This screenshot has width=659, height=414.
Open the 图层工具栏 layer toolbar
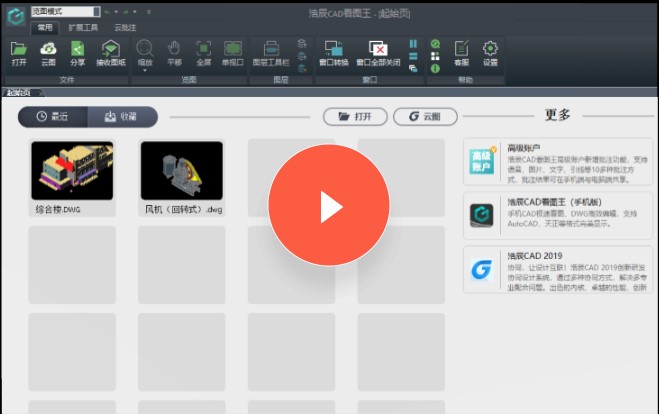point(271,52)
